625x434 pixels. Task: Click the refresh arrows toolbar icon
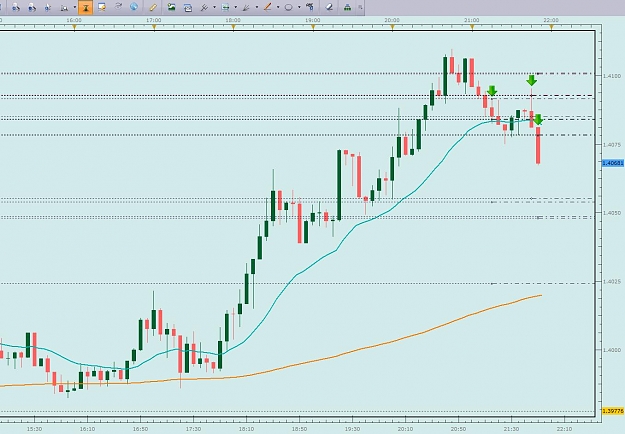118,6
